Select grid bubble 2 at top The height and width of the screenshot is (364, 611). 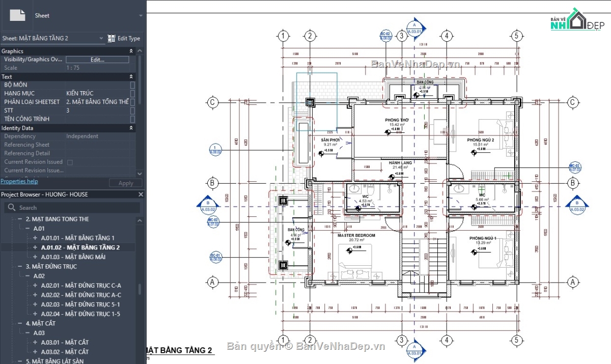coord(310,36)
